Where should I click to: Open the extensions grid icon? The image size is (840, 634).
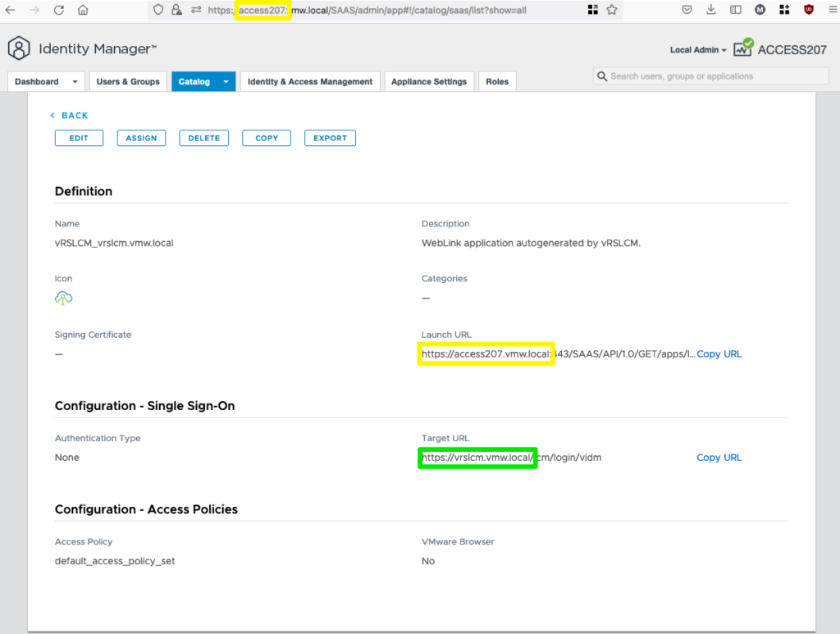coord(784,10)
